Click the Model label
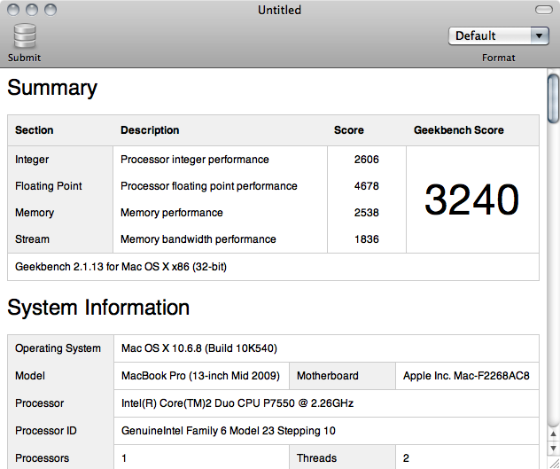560x469 pixels. (30, 376)
